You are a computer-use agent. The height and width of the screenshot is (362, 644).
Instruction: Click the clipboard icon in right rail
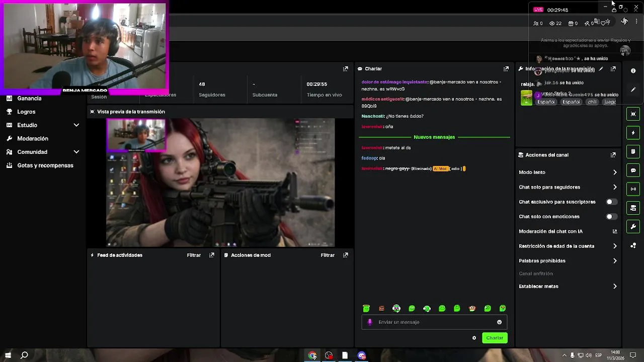pyautogui.click(x=633, y=151)
